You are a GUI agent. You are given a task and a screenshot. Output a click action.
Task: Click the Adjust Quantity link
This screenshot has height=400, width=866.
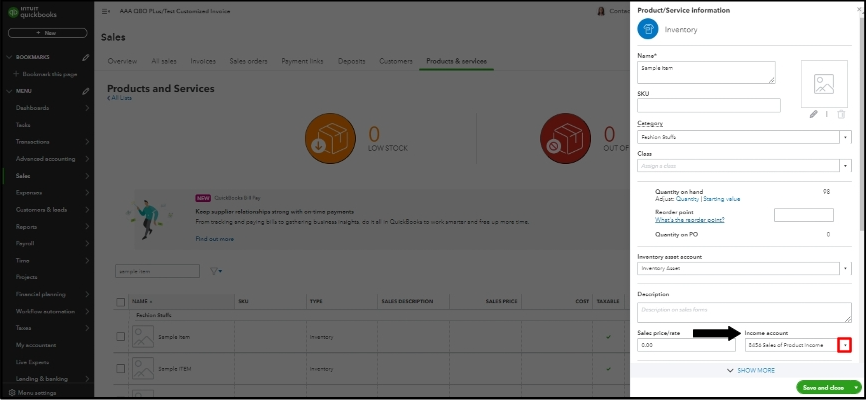687,199
